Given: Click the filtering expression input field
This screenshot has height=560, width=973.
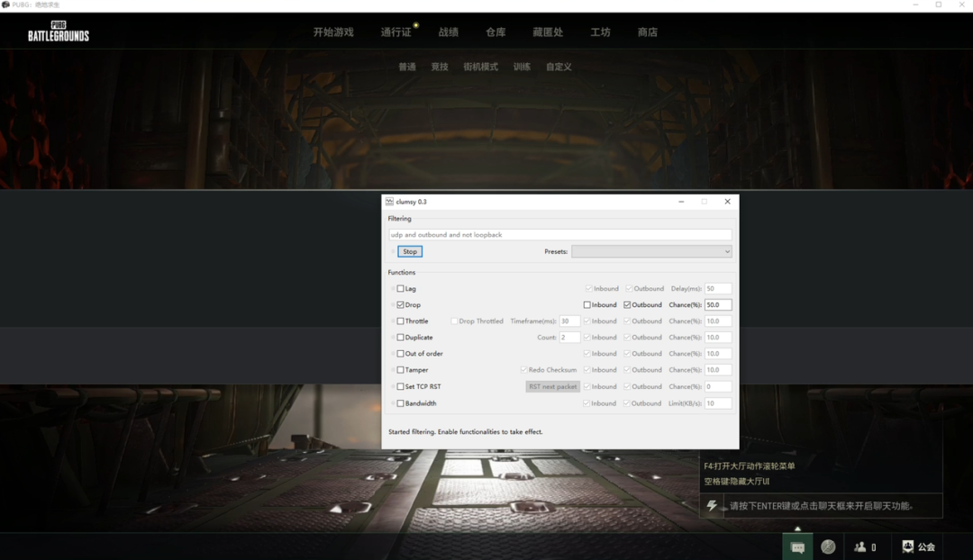Looking at the screenshot, I should click(559, 234).
